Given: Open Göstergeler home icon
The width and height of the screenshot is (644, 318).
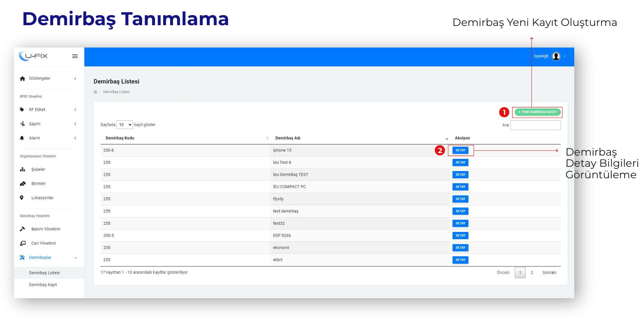Looking at the screenshot, I should (x=23, y=79).
